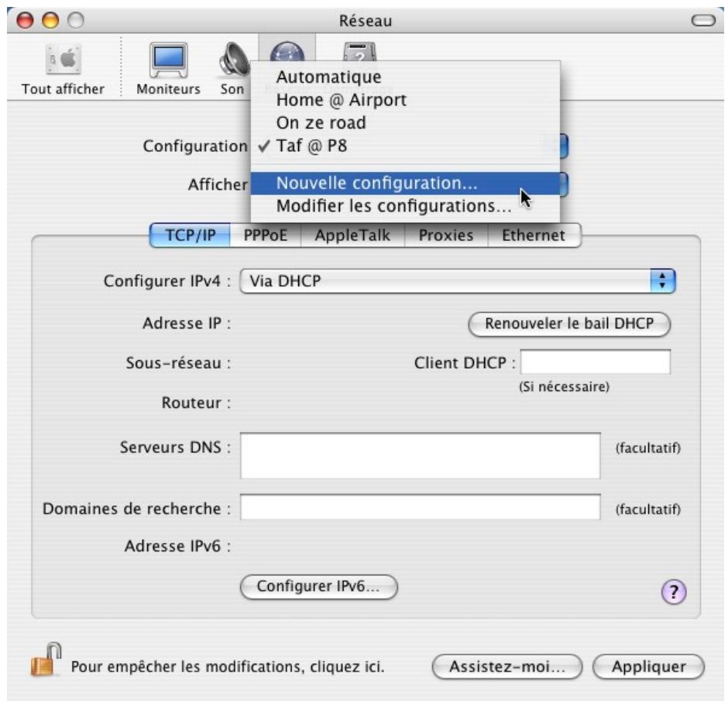
Task: Click the toolbar toggle pill button
Action: pyautogui.click(x=703, y=20)
